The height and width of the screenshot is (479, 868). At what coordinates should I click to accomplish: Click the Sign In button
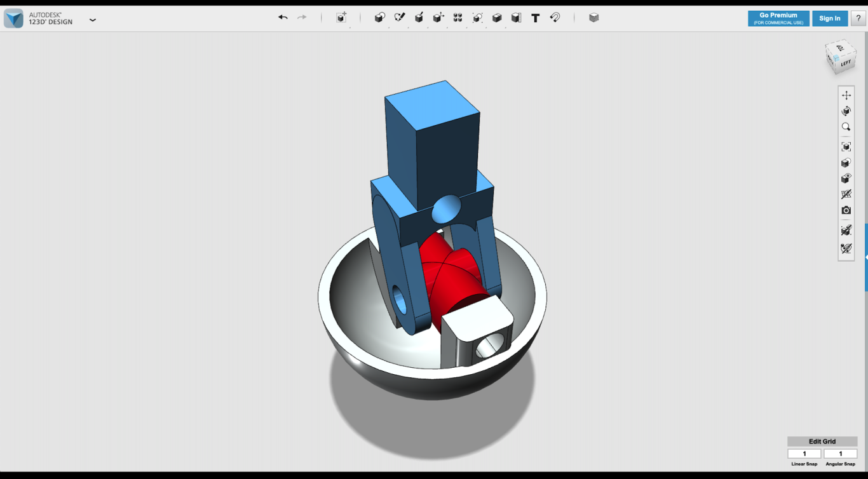[830, 18]
